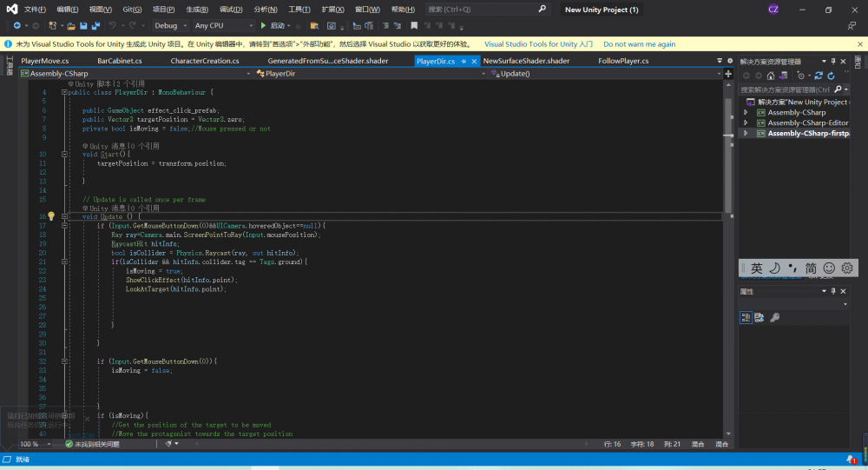Click the camera snapshot toolbar icon
868x470 pixels.
(331, 25)
